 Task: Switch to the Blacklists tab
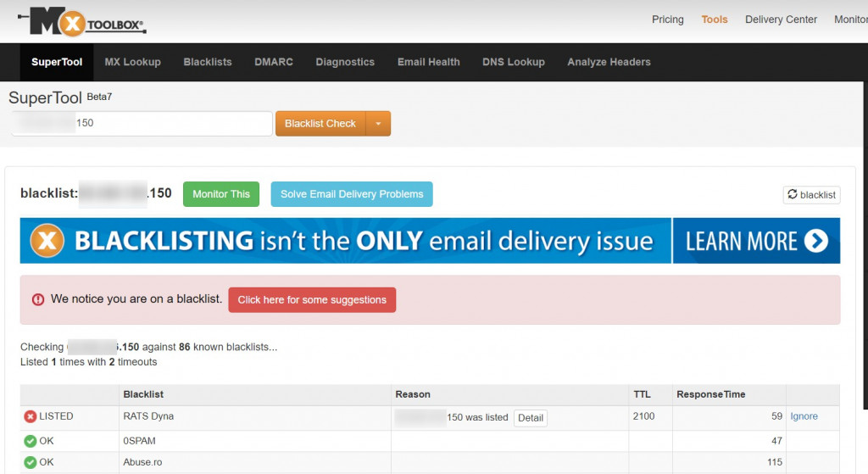click(208, 62)
